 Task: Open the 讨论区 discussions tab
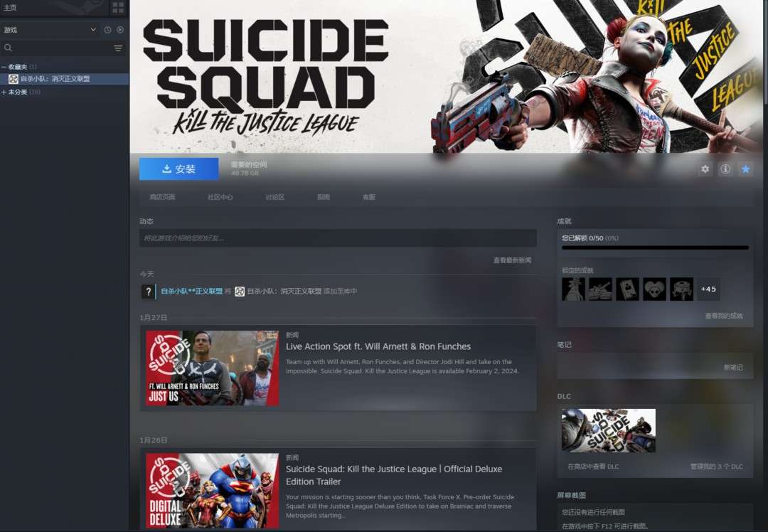pos(274,197)
